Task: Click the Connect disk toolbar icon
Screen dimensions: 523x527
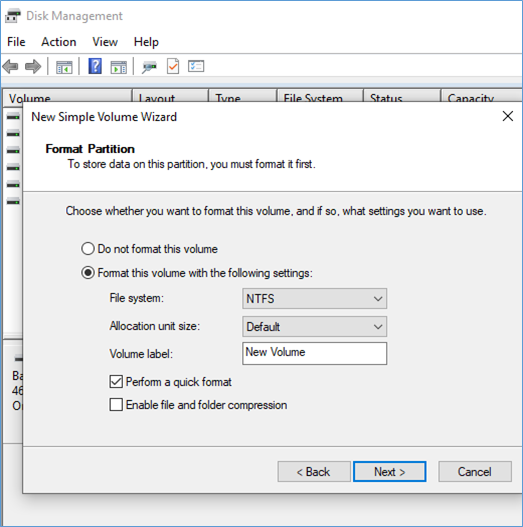Action: tap(149, 67)
